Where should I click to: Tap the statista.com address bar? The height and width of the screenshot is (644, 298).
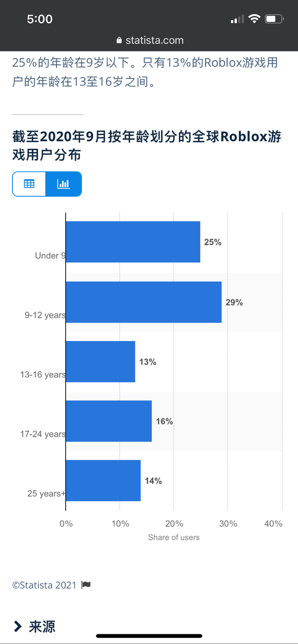coord(150,40)
